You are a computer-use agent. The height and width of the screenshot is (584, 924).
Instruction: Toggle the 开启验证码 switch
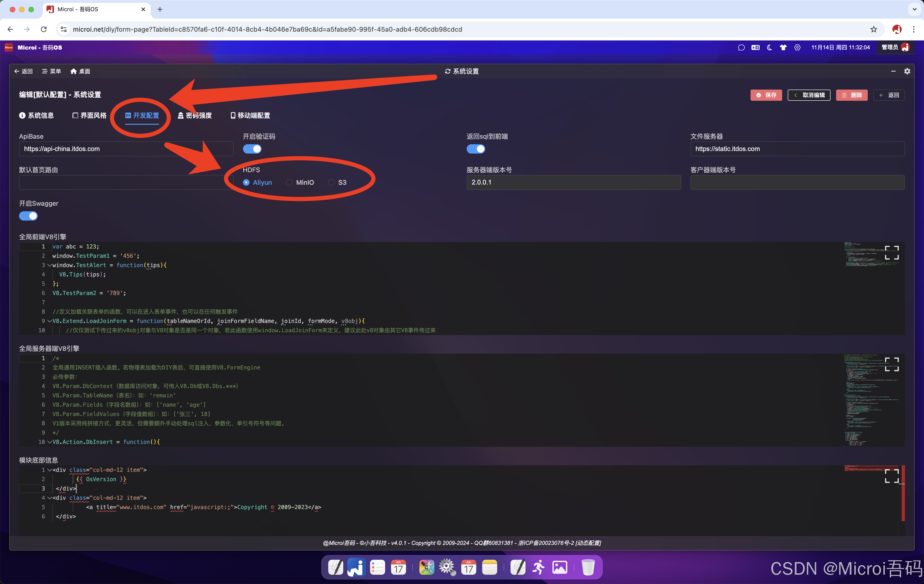pos(252,149)
